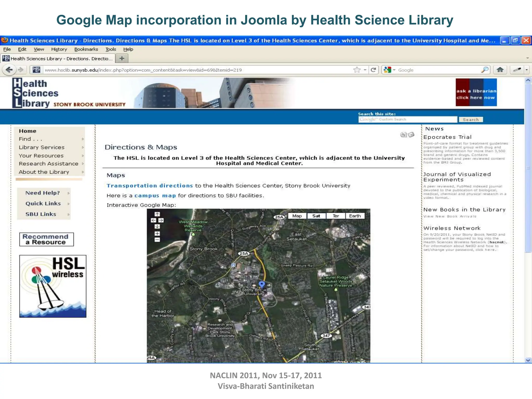Open bookmark star dropdown arrow
532x399 pixels.
pyautogui.click(x=365, y=70)
